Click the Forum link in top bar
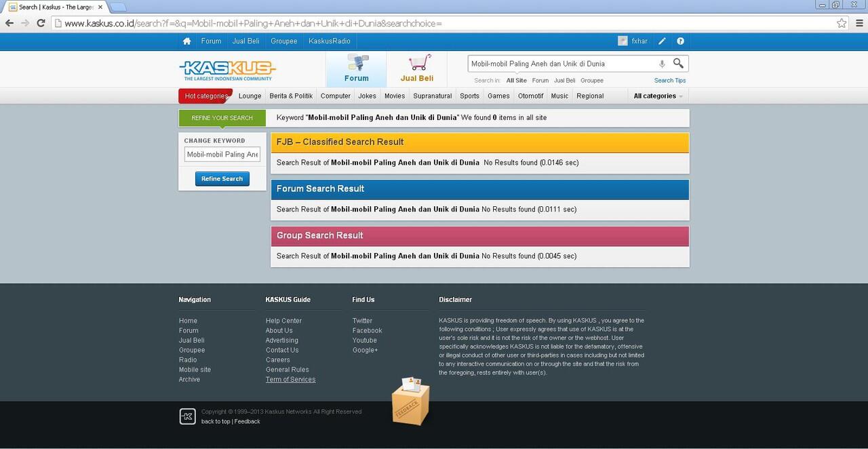The width and height of the screenshot is (868, 449). [x=211, y=41]
